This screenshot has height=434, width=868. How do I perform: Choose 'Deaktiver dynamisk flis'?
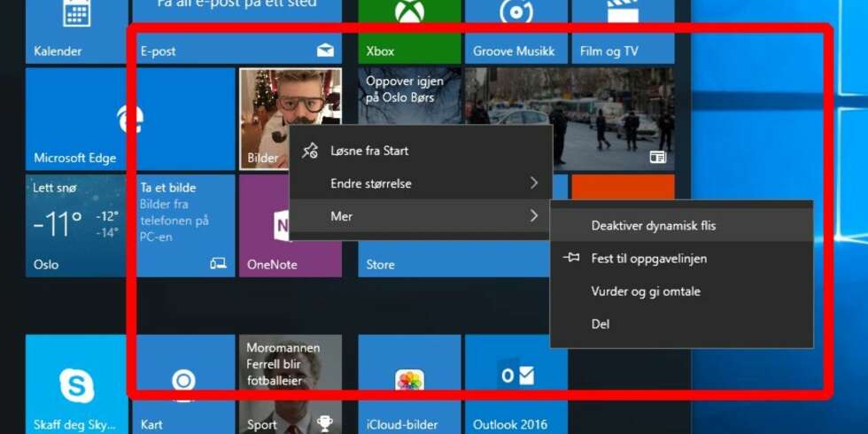681,226
